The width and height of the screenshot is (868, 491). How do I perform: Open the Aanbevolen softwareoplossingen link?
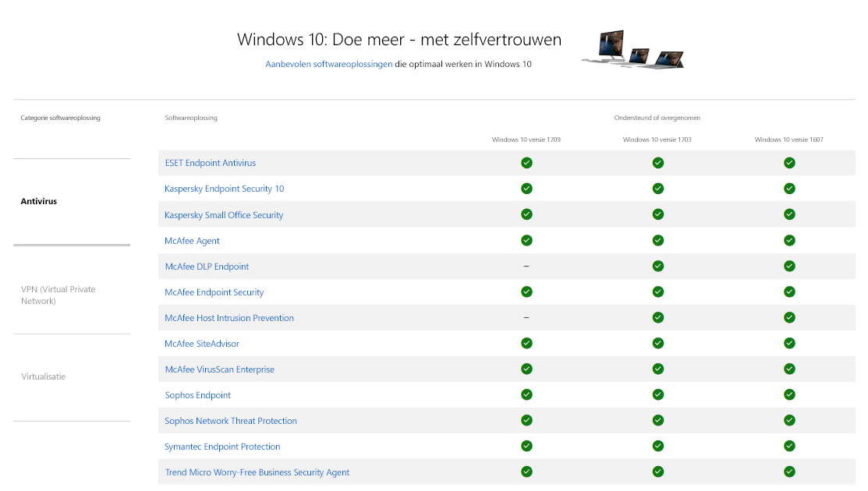pyautogui.click(x=328, y=64)
